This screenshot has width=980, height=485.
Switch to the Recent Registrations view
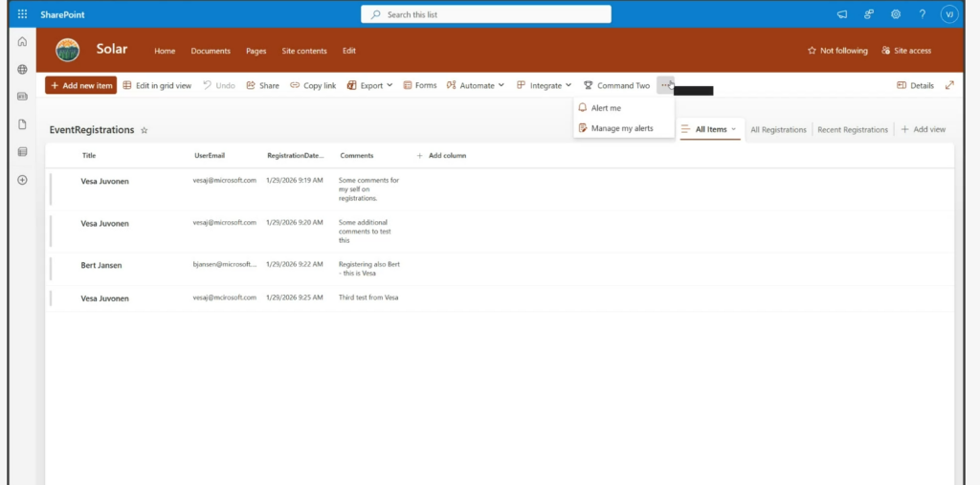pos(852,129)
